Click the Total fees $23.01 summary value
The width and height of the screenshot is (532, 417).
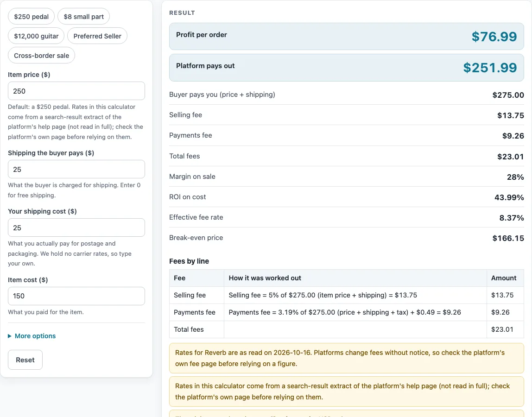pos(510,157)
